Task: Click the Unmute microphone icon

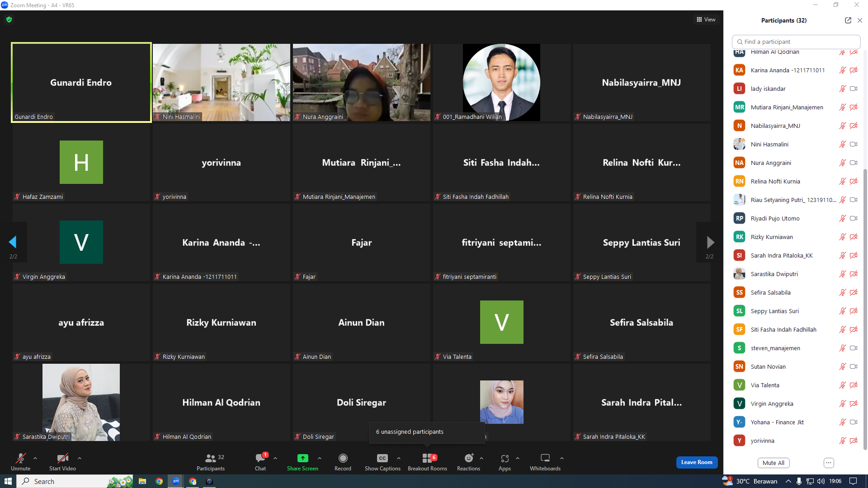Action: (20, 458)
